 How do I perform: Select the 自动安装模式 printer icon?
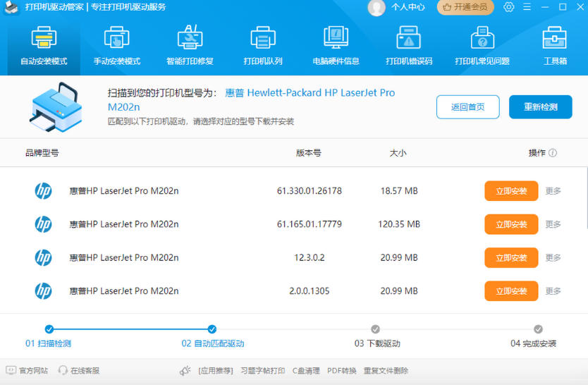44,37
